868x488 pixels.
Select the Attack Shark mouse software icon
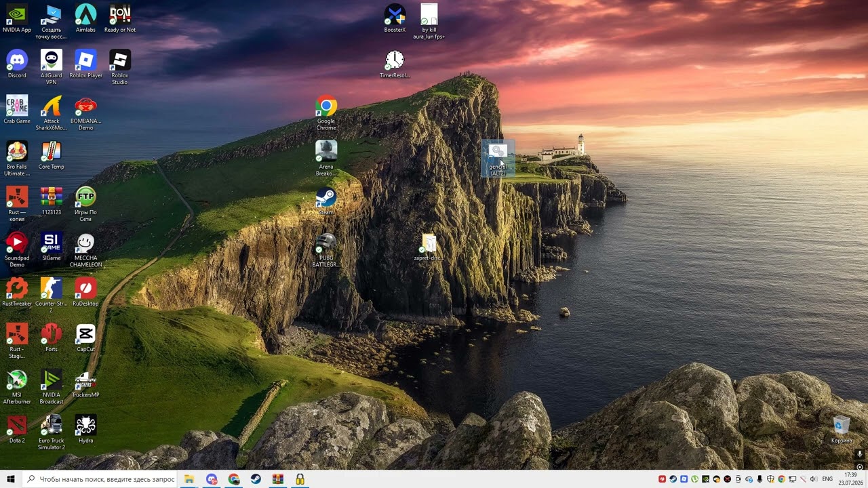pos(52,113)
